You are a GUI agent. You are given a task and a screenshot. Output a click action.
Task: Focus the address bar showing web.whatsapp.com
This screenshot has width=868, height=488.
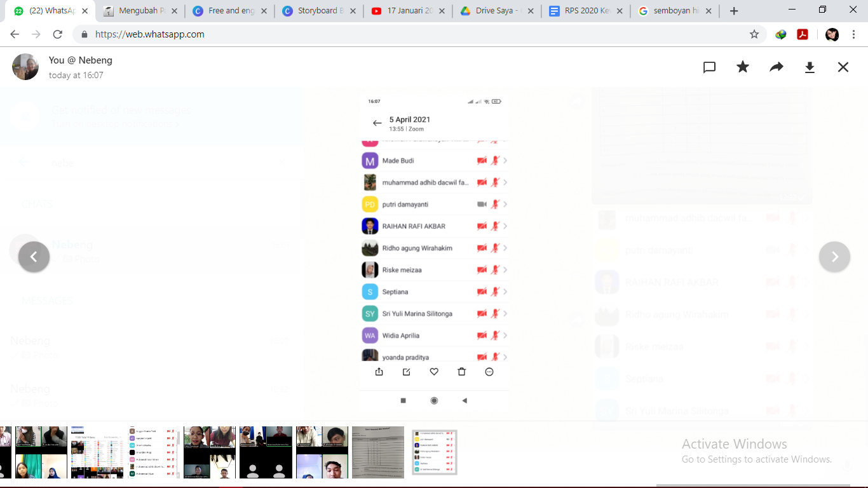pos(419,34)
